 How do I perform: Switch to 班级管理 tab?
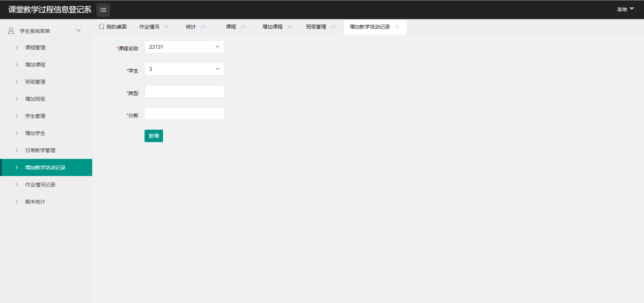(316, 27)
